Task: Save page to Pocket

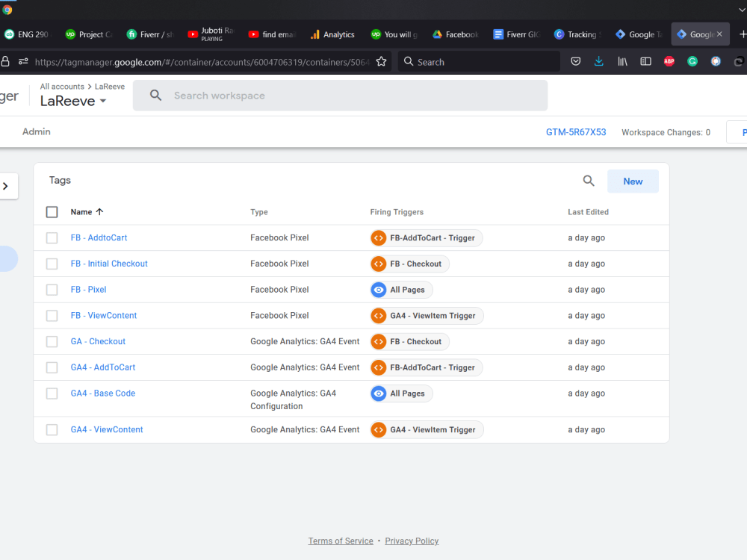Action: [x=575, y=61]
